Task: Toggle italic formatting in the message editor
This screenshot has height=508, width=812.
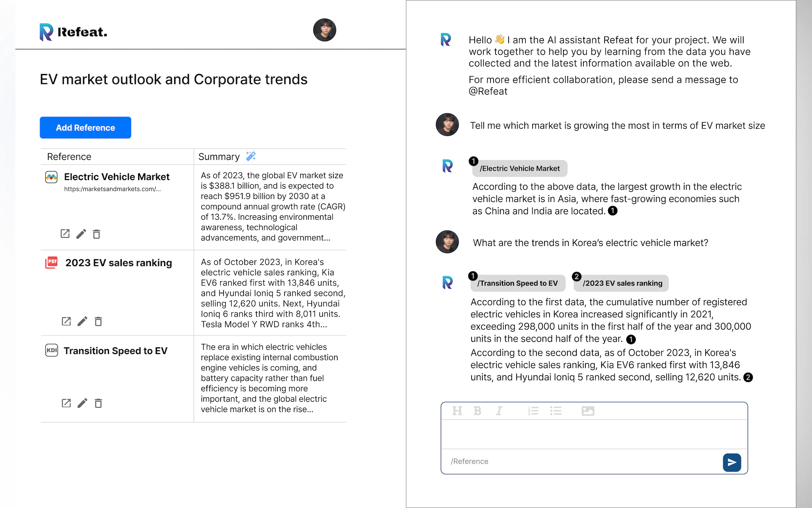Action: 499,411
